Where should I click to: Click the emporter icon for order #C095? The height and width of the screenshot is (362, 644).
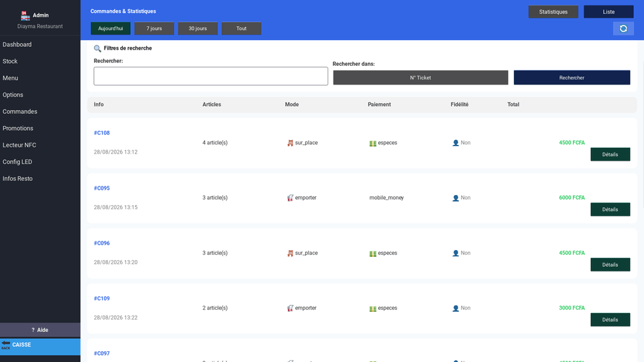point(290,198)
